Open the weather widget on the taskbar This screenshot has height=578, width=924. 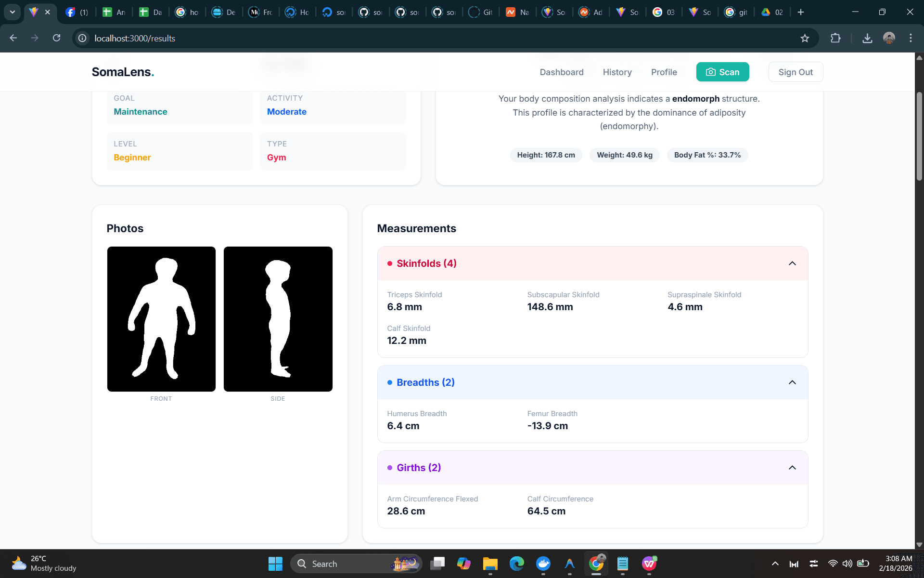(x=44, y=564)
